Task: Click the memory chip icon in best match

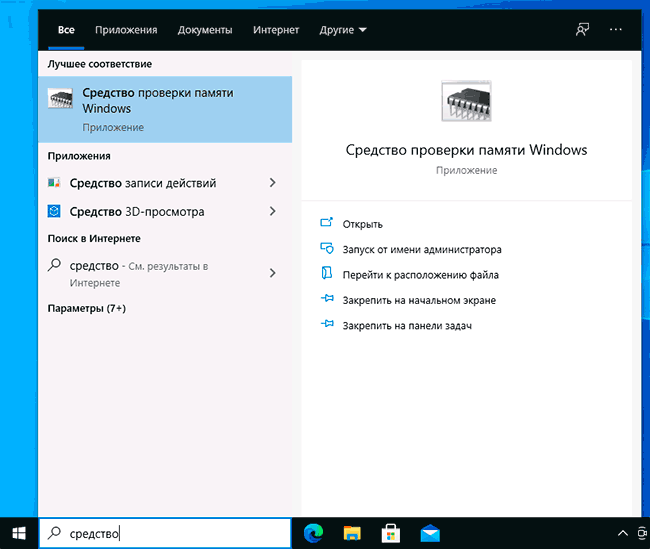Action: click(x=60, y=99)
